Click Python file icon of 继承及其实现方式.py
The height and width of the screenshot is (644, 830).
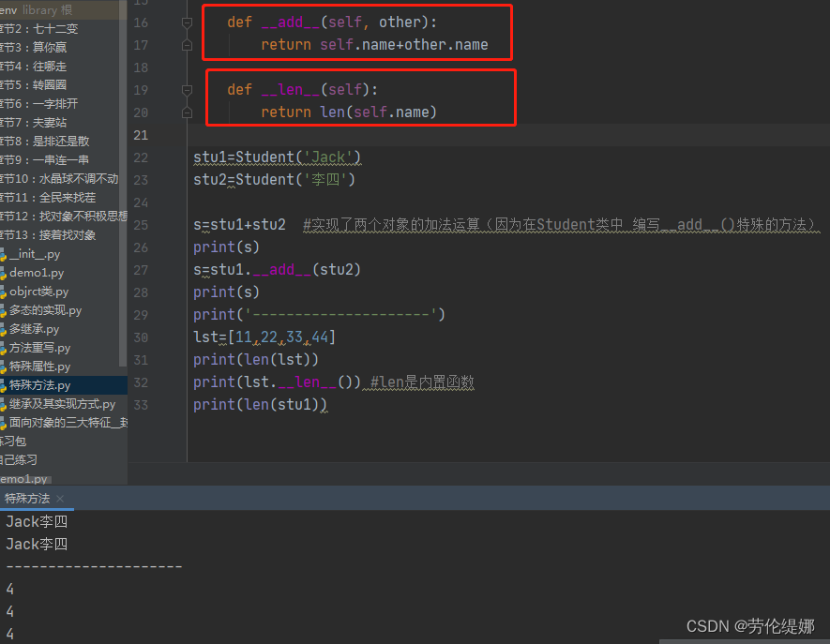3,404
